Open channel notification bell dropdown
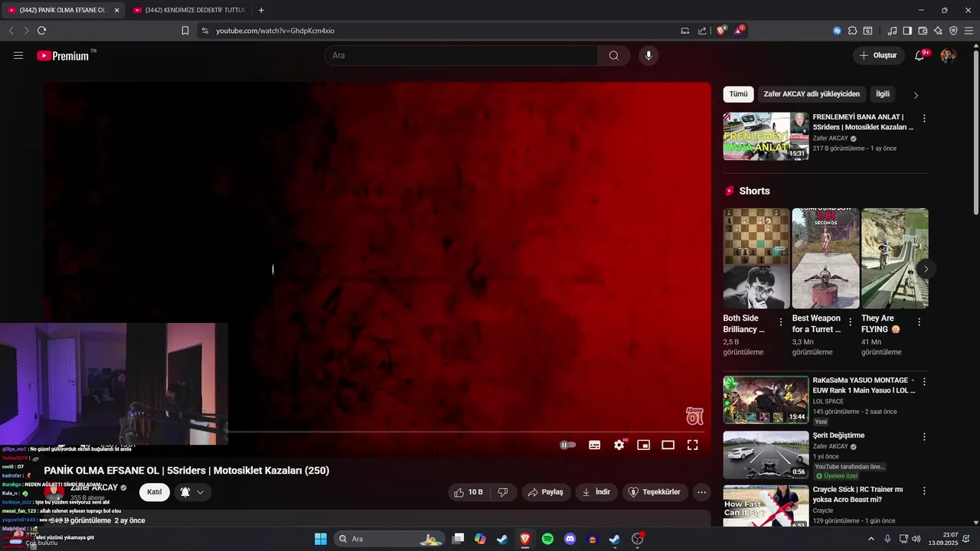Screen dimensions: 980x551 pyautogui.click(x=193, y=492)
